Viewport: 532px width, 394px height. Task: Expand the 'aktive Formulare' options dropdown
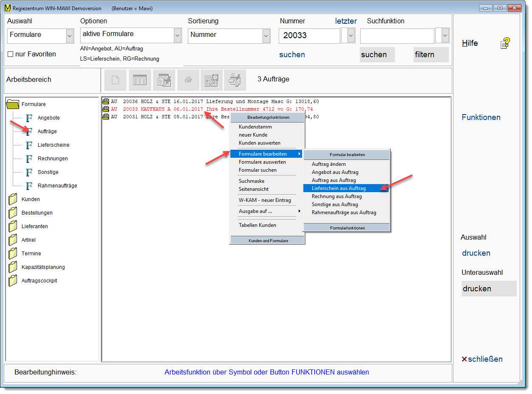177,36
